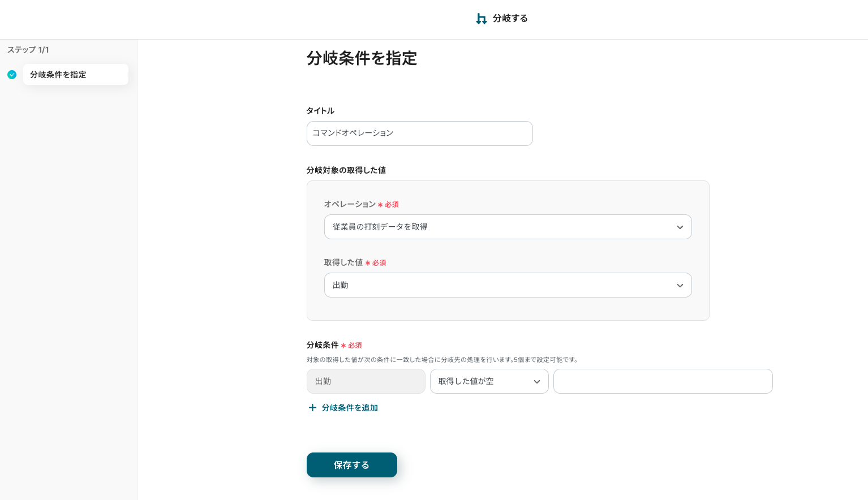The width and height of the screenshot is (868, 500).
Task: Click the plus icon beside 分岐条件を追加
Action: tap(312, 408)
